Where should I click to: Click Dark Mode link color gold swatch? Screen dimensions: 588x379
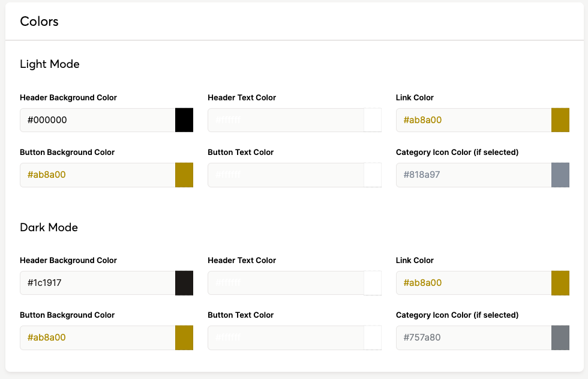[x=560, y=283]
